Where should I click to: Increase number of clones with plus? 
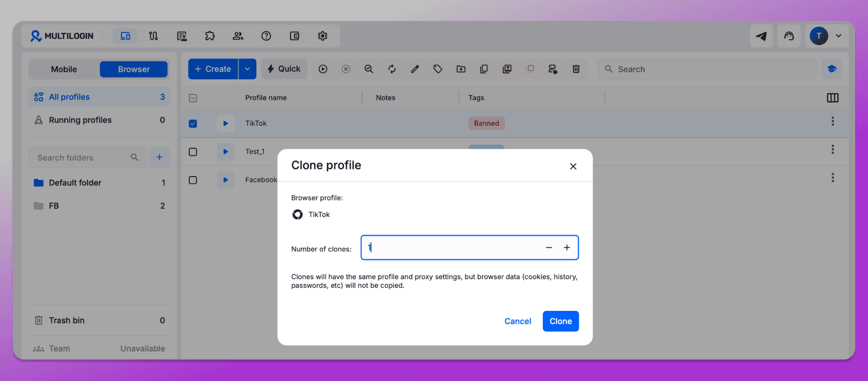click(x=567, y=248)
